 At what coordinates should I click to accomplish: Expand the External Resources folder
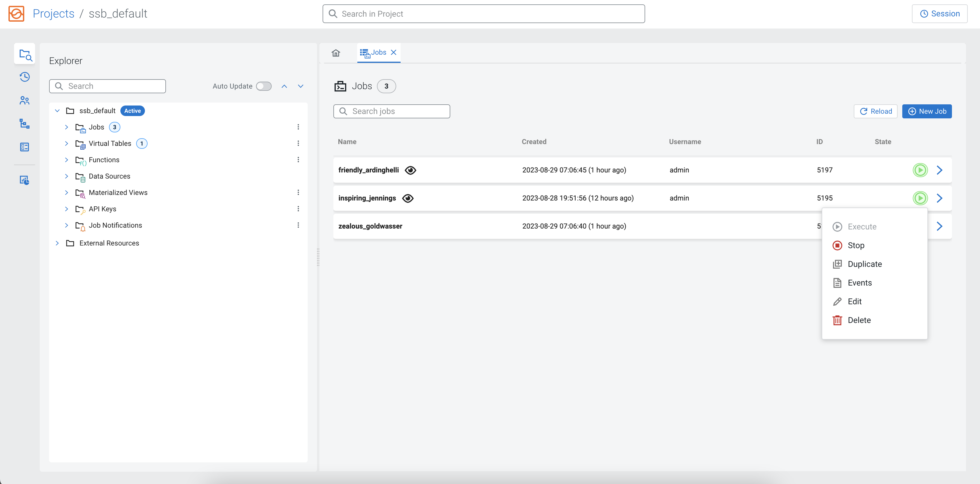[x=57, y=243]
